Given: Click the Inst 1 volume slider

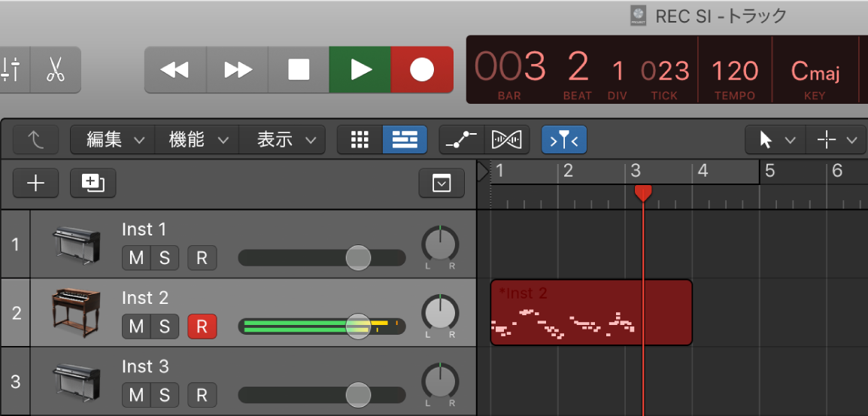Looking at the screenshot, I should click(x=322, y=257).
